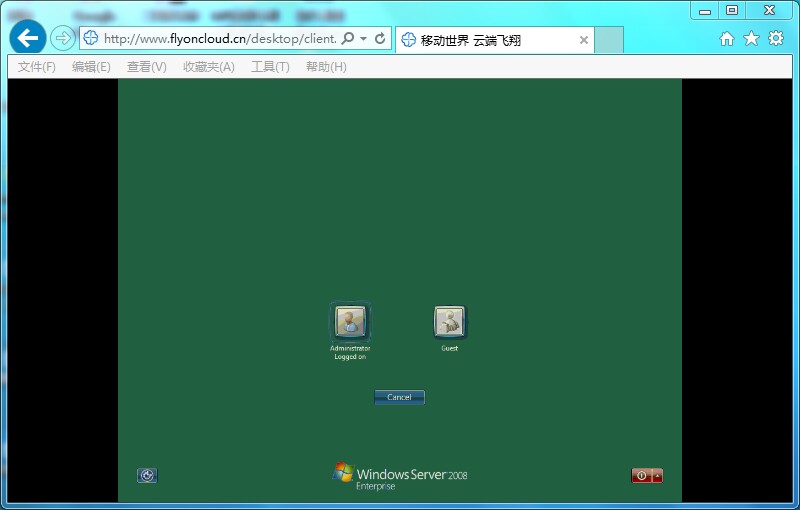Open the 工具(T) menu
The height and width of the screenshot is (510, 800).
tap(270, 67)
